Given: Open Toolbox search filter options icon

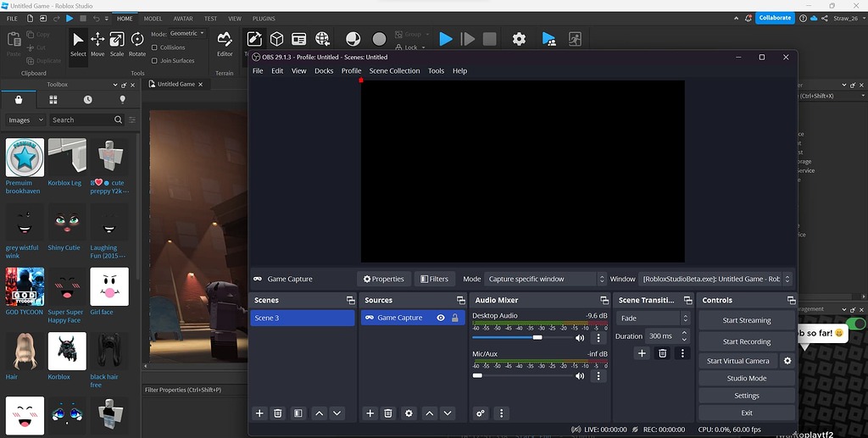Looking at the screenshot, I should click(132, 119).
